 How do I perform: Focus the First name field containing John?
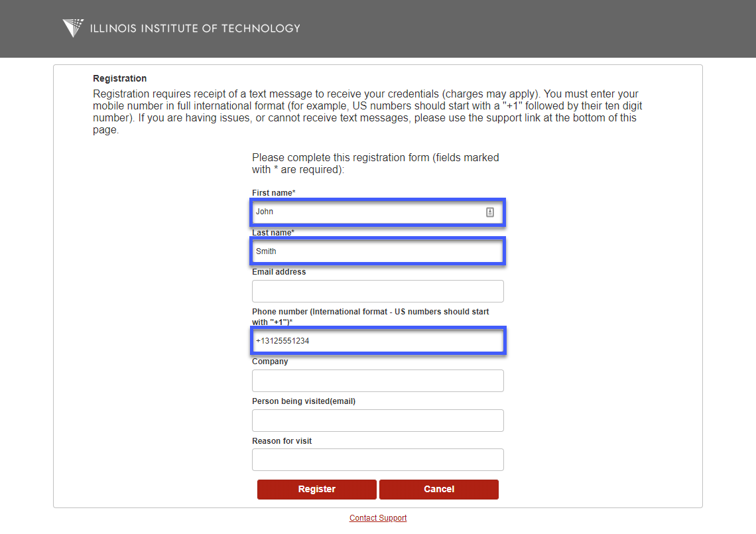pyautogui.click(x=377, y=212)
